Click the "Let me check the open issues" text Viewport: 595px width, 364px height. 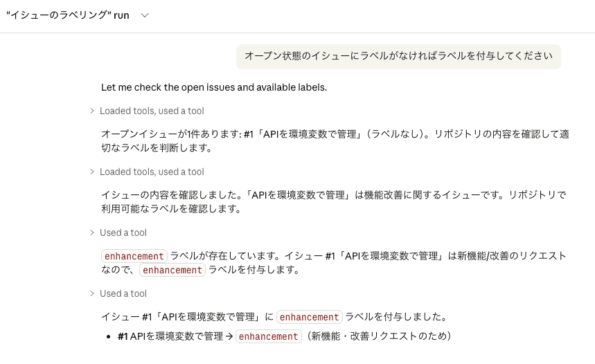click(213, 87)
